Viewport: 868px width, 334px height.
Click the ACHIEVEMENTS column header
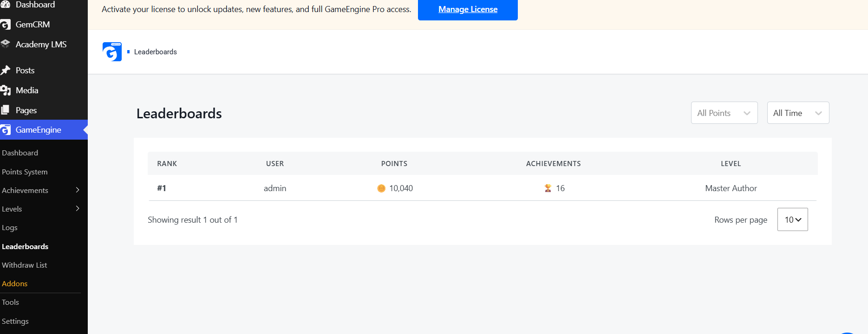pos(554,164)
